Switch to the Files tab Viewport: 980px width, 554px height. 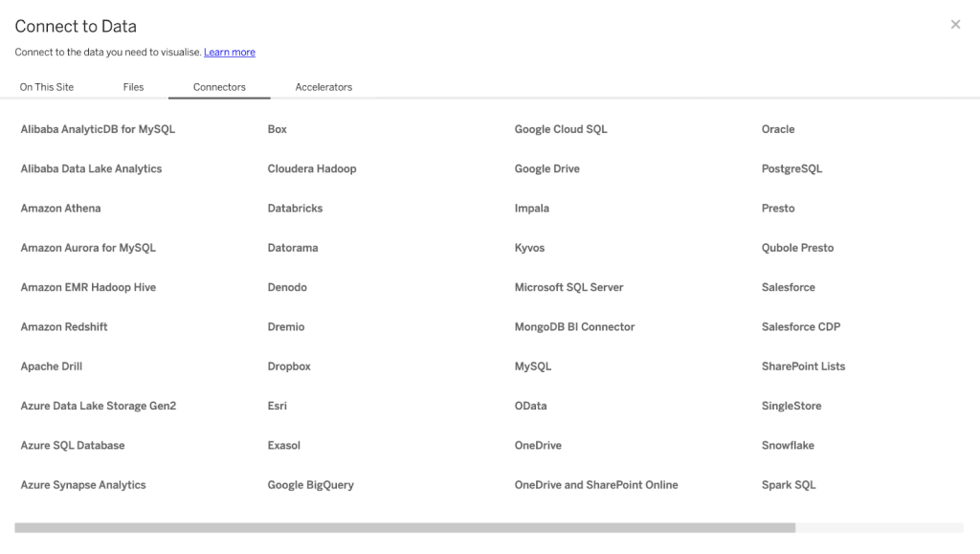[133, 87]
